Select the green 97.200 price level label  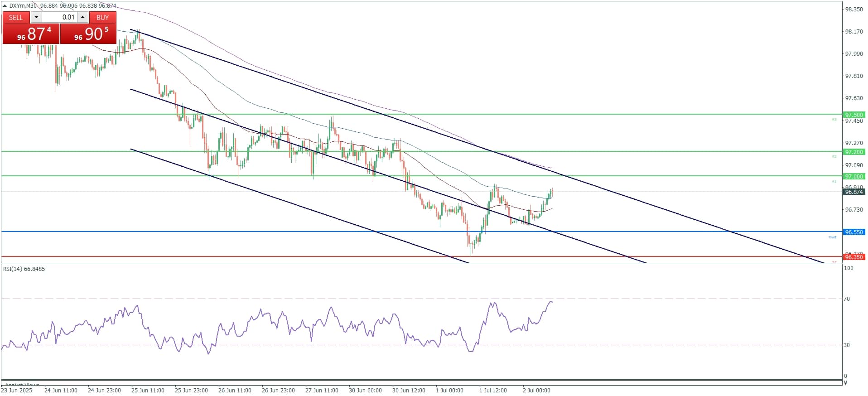click(x=854, y=152)
